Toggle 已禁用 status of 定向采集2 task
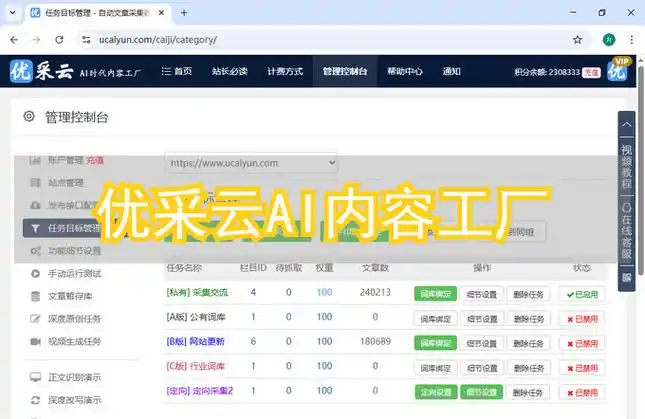 582,393
